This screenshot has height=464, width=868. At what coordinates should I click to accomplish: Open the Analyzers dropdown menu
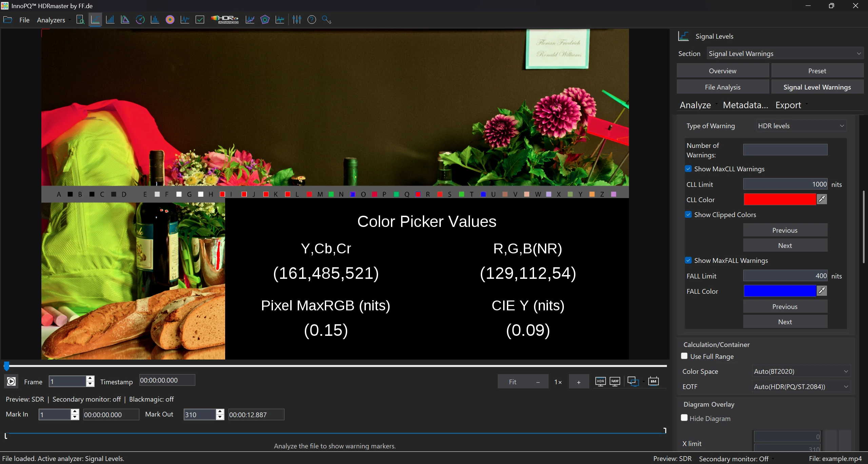54,20
